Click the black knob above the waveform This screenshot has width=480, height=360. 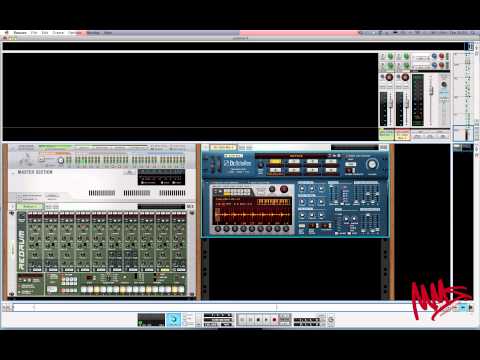[272, 189]
